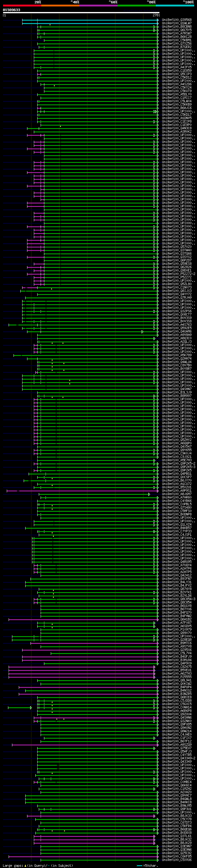This screenshot has height=868, width=197.
Task: Select label UniRef100_C1FIX7
Action: tap(177, 737)
